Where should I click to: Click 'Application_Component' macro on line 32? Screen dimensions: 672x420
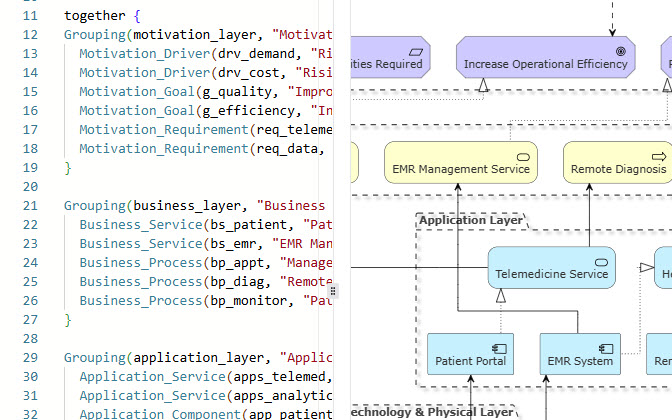pos(160,414)
